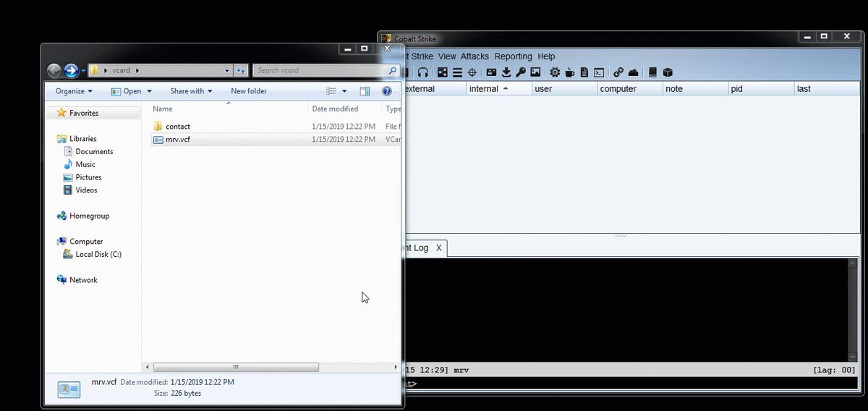Sort by computer column header

tap(629, 89)
